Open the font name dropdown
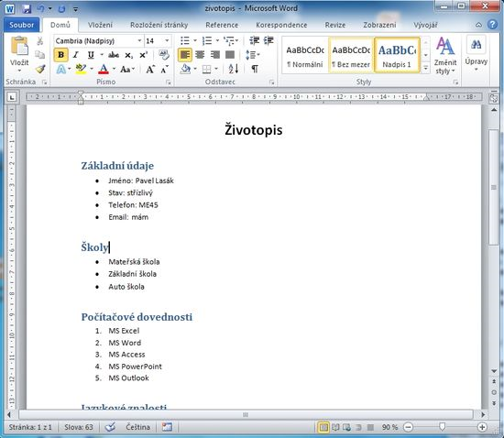This screenshot has height=438, width=504. tap(139, 41)
